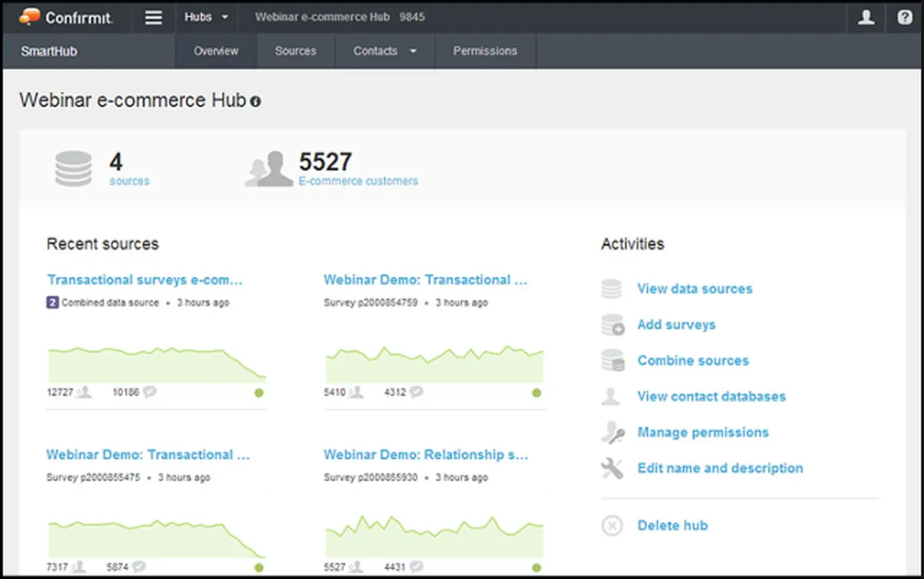This screenshot has width=924, height=579.
Task: Open the hamburger main menu
Action: click(x=153, y=17)
